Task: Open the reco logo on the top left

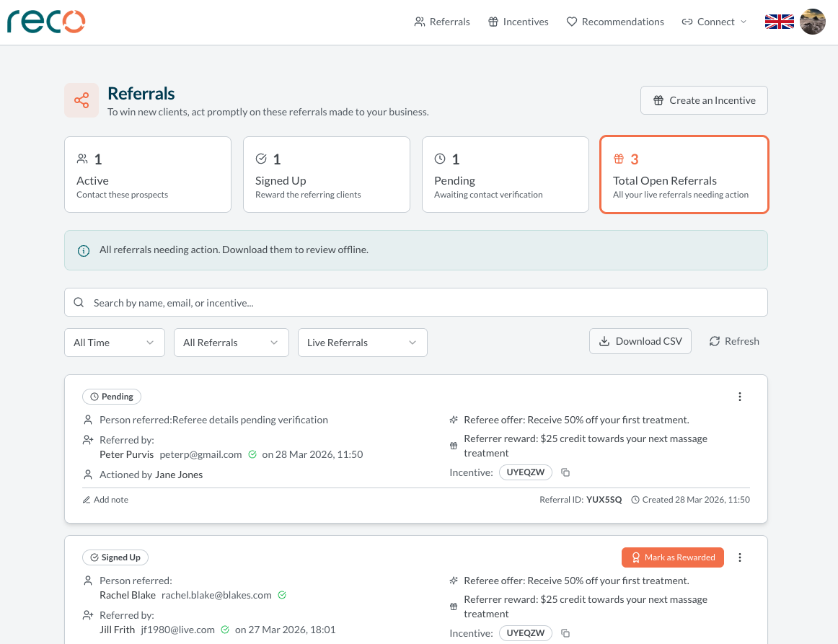Action: pyautogui.click(x=45, y=22)
